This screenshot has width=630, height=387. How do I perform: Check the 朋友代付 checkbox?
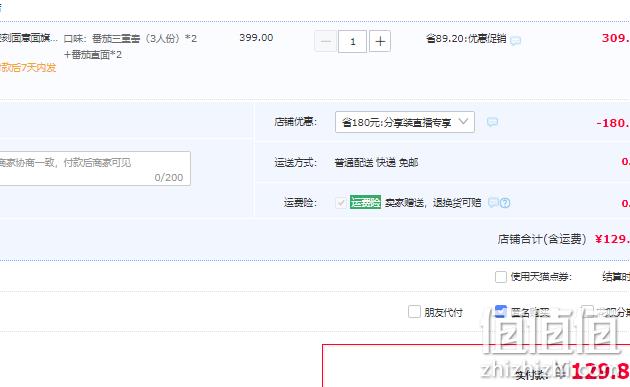click(x=414, y=311)
